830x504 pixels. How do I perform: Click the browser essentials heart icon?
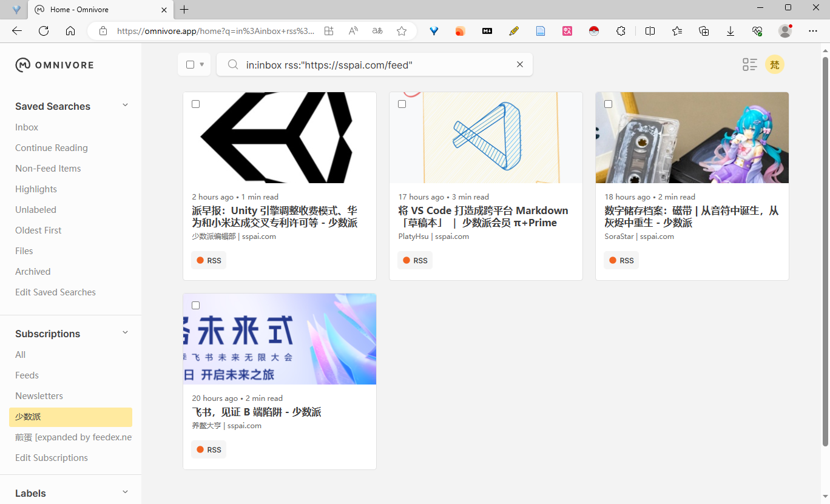[x=757, y=31]
